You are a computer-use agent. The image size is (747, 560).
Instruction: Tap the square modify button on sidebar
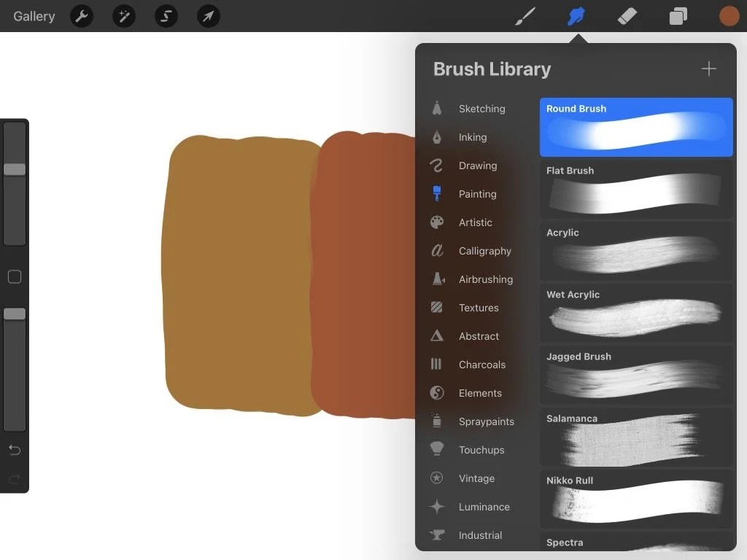[15, 276]
